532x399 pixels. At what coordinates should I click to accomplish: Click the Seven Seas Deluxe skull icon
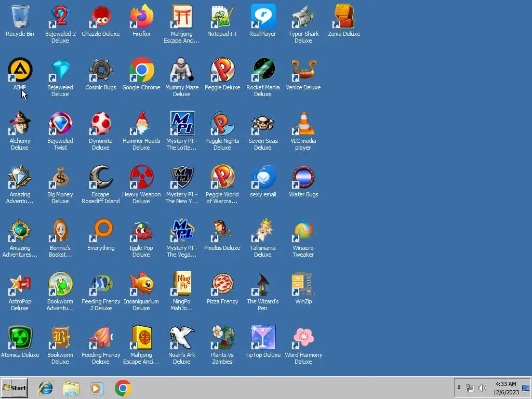(262, 123)
